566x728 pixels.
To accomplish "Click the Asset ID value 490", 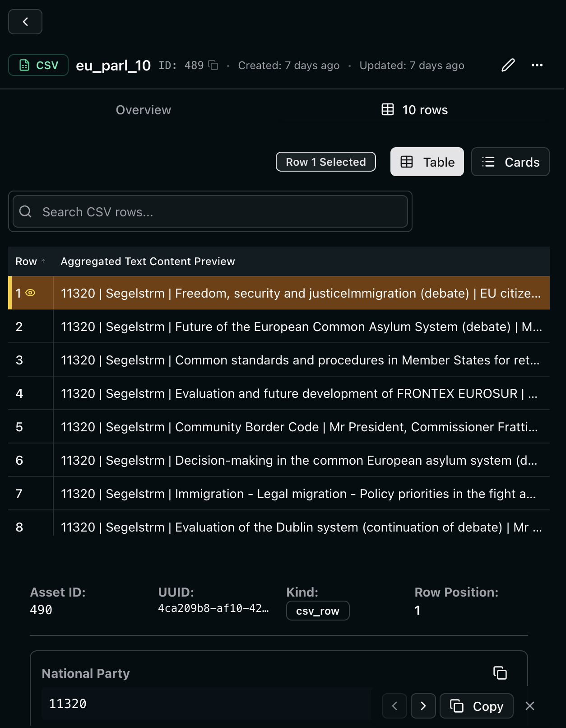I will tap(41, 610).
